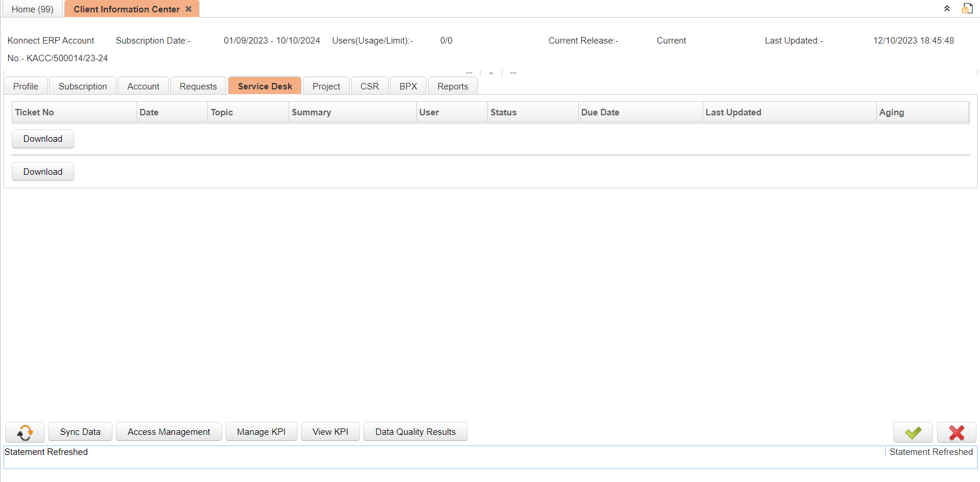The width and height of the screenshot is (980, 482).
Task: Click the refresh arrows icon button
Action: click(x=25, y=433)
